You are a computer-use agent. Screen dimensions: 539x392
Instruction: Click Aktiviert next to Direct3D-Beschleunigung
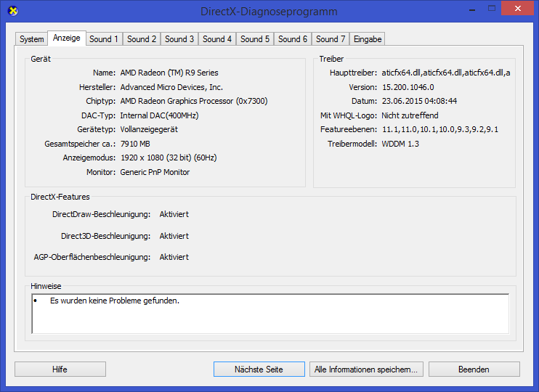pyautogui.click(x=174, y=236)
